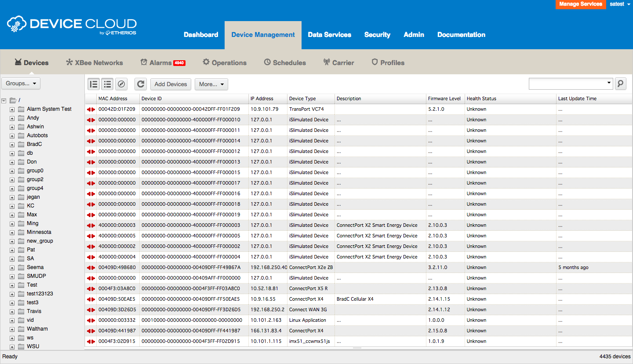Open the Profiles section
The height and width of the screenshot is (364, 633).
click(x=388, y=62)
